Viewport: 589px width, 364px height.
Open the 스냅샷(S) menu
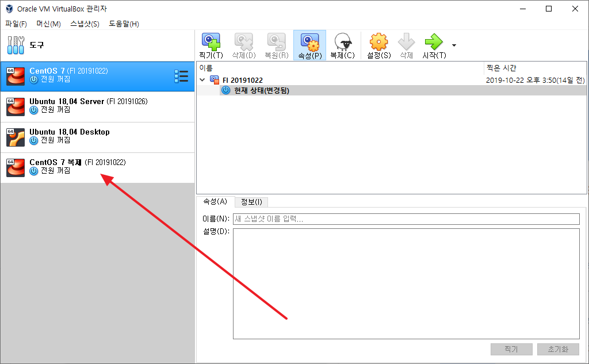[x=85, y=24]
